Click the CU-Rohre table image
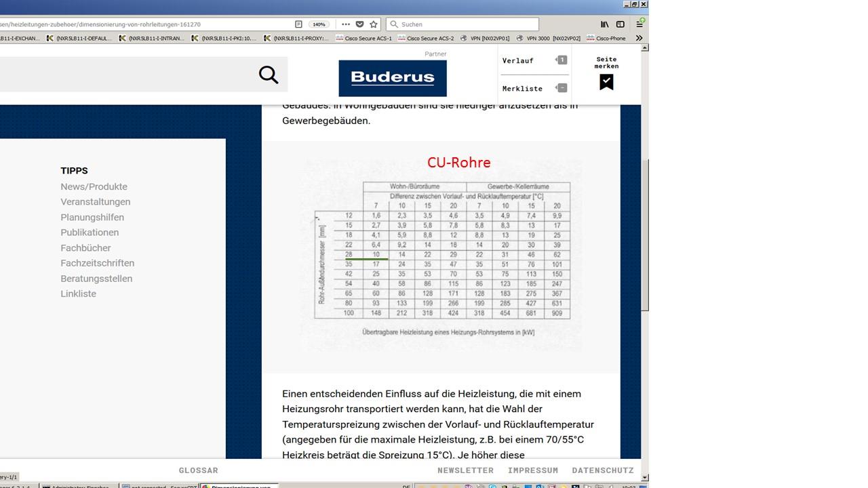The width and height of the screenshot is (868, 488). point(441,256)
